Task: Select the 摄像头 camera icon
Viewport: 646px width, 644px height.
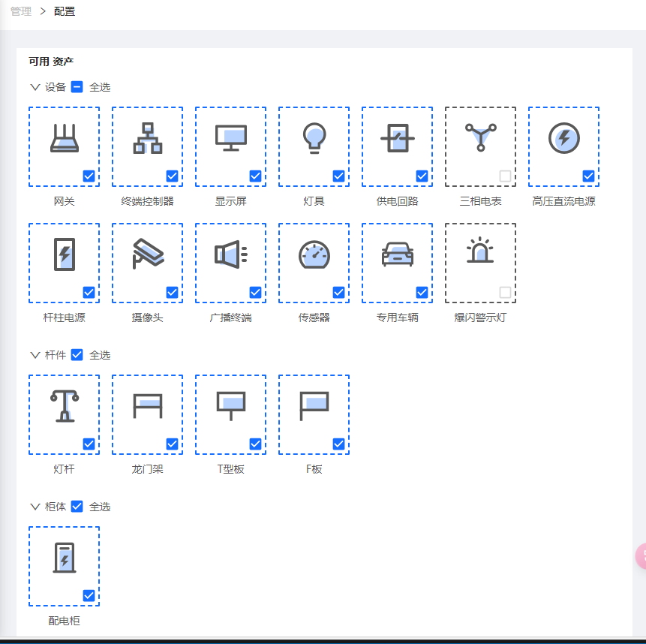Action: click(148, 254)
